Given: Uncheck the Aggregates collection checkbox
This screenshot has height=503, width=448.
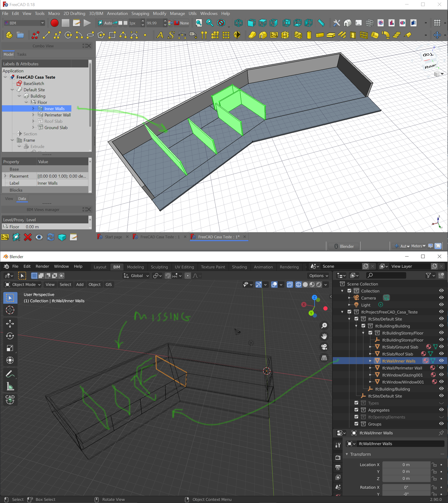Looking at the screenshot, I should (356, 410).
